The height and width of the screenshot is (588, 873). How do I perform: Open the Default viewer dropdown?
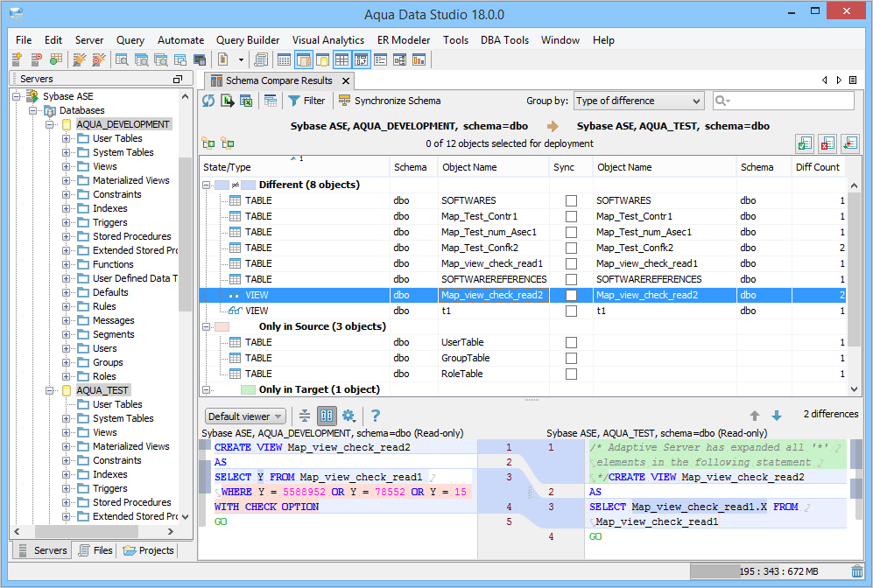[245, 416]
